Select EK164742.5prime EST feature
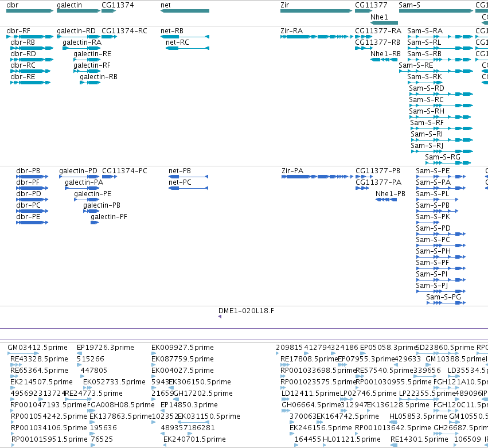The height and width of the screenshot is (448, 488). 320,422
